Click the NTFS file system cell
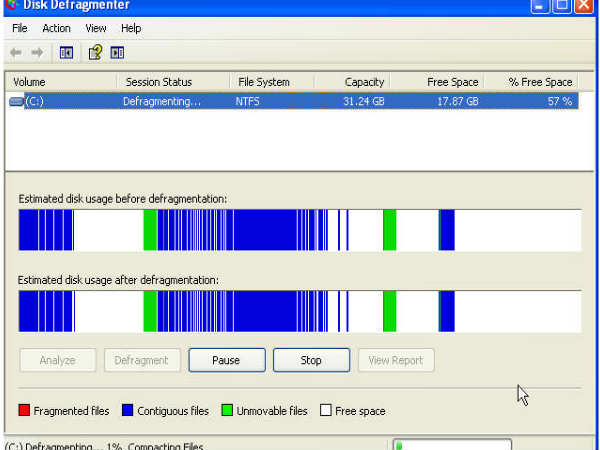 point(247,102)
